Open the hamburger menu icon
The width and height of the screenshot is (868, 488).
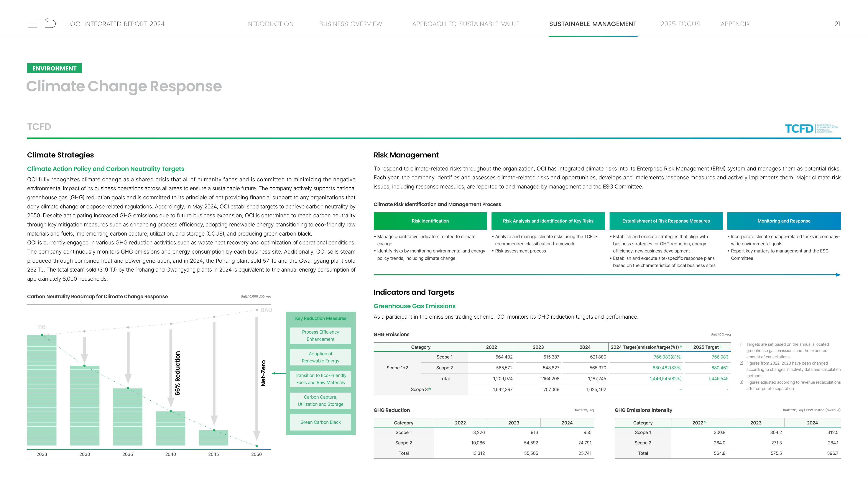[32, 24]
